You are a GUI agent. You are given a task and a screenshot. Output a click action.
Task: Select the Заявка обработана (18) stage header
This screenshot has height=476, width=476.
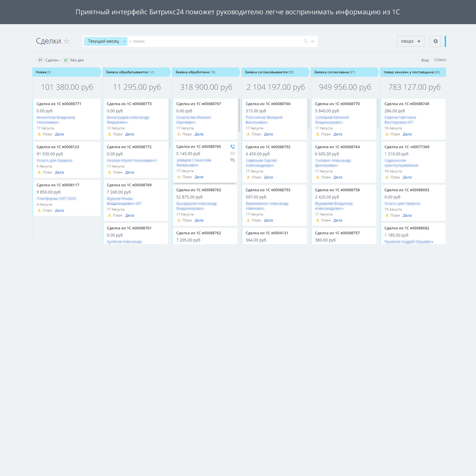coord(206,72)
